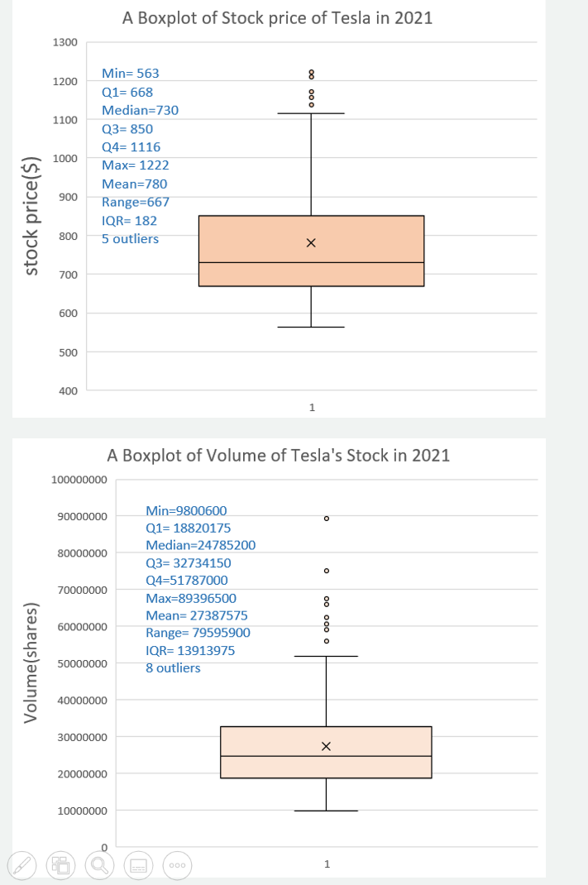The height and width of the screenshot is (885, 588).
Task: Open the more options ellipsis icon
Action: pos(176,865)
